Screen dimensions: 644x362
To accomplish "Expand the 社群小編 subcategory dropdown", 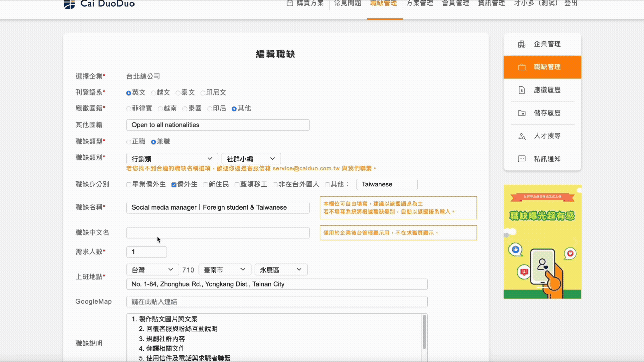I will click(x=251, y=159).
